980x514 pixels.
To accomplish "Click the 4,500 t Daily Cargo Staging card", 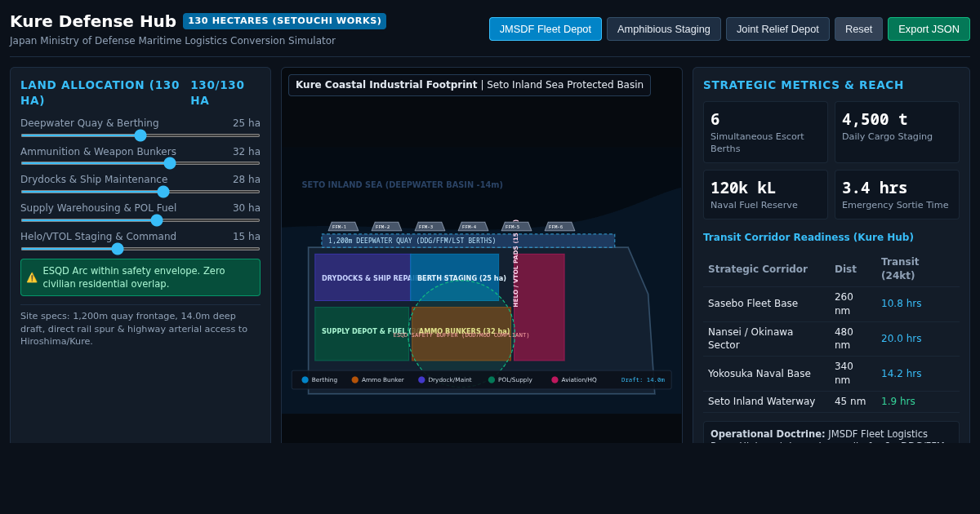I will click(897, 132).
